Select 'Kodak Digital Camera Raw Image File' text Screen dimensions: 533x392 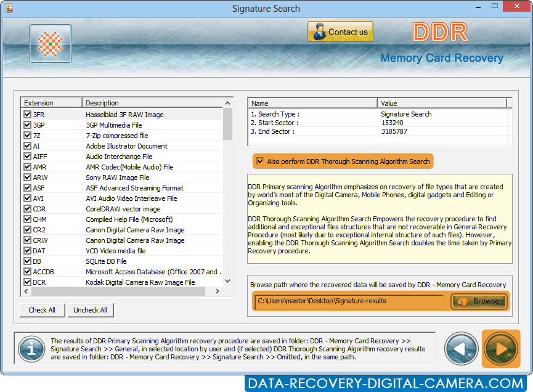(x=140, y=282)
